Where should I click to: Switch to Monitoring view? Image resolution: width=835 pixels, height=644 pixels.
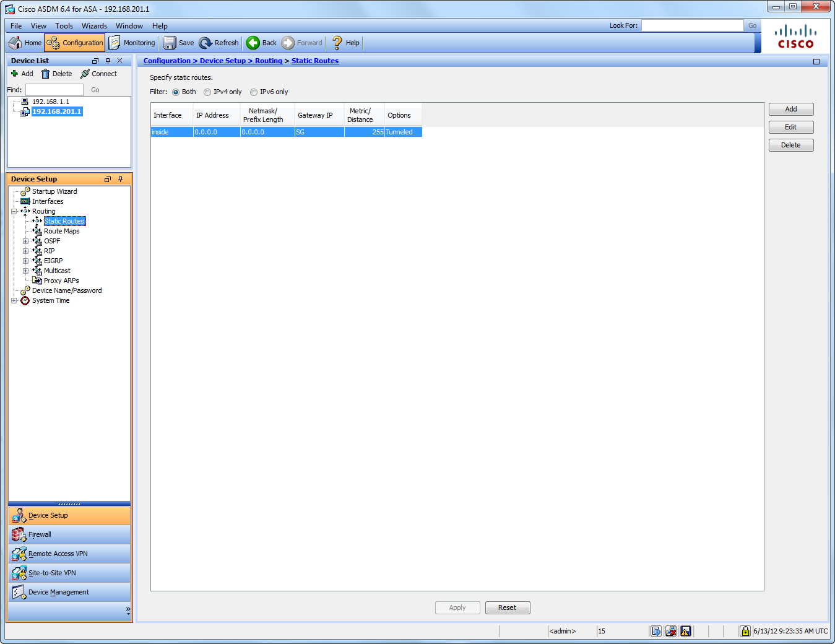pos(132,43)
